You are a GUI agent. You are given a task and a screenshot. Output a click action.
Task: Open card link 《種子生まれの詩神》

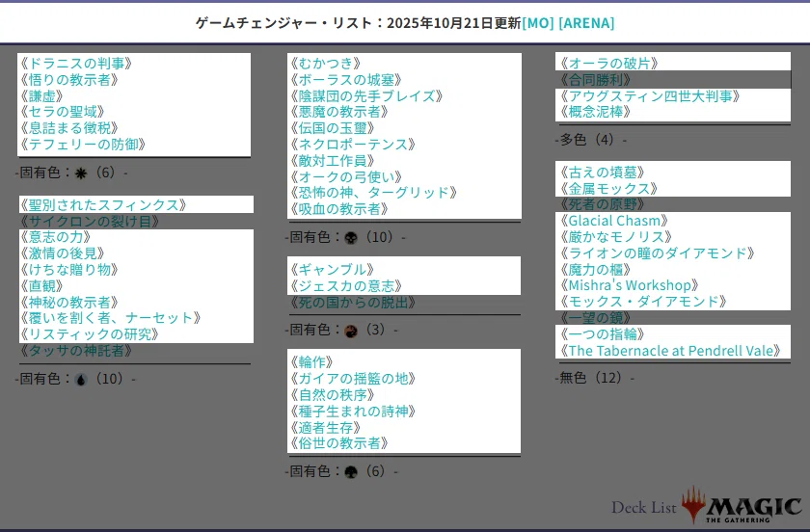point(352,412)
